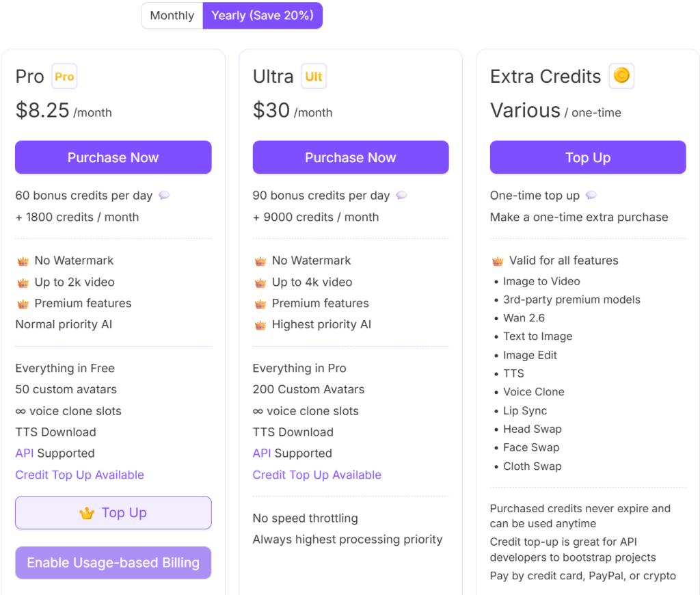
Task: Click the Pro plan badge icon
Action: (64, 77)
